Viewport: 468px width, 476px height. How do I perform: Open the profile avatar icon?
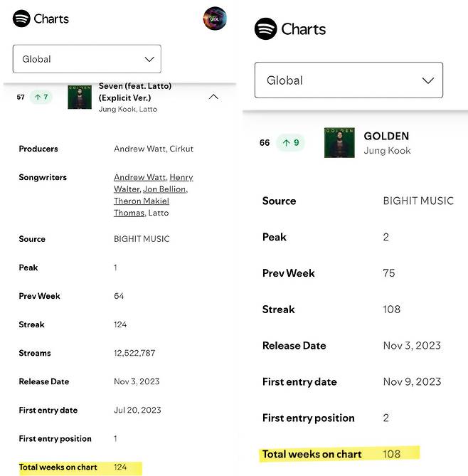click(215, 18)
